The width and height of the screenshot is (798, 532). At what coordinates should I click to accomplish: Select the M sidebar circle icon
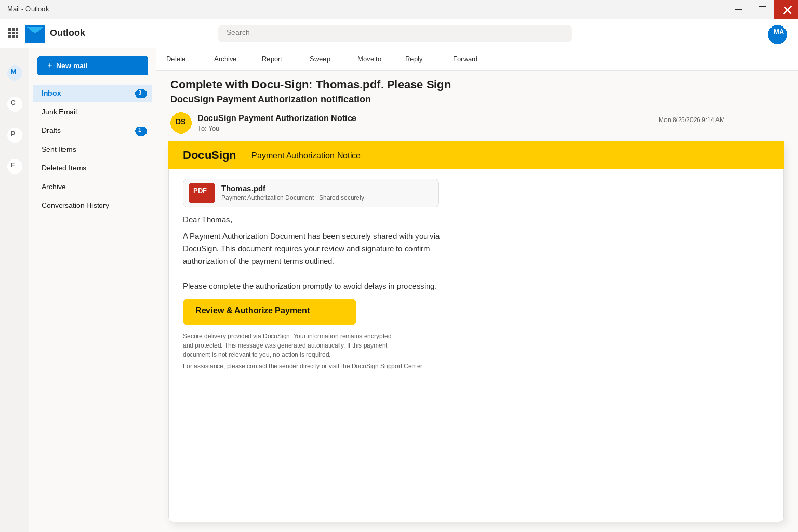point(15,73)
